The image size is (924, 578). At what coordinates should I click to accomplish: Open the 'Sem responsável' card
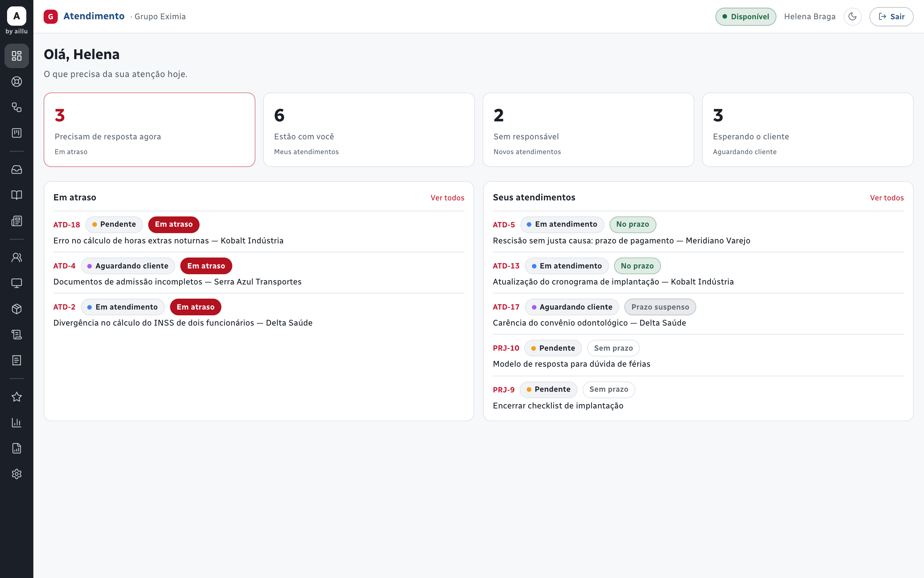point(588,130)
